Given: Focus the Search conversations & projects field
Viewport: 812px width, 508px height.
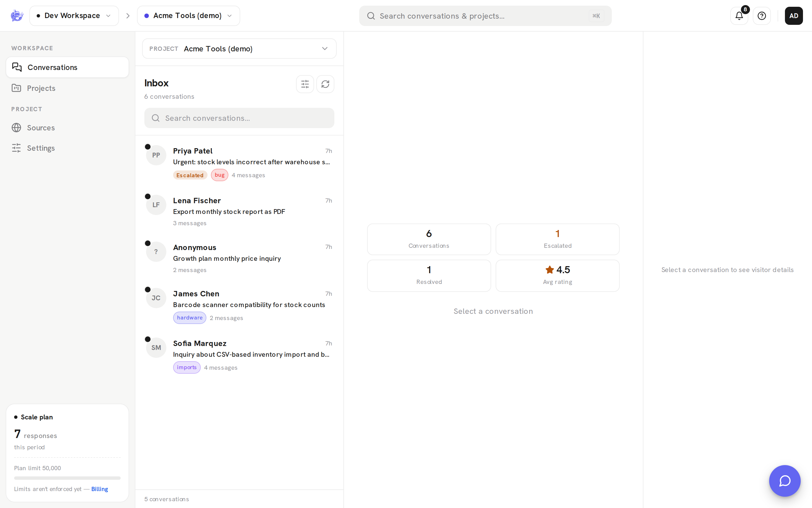Looking at the screenshot, I should [x=485, y=16].
